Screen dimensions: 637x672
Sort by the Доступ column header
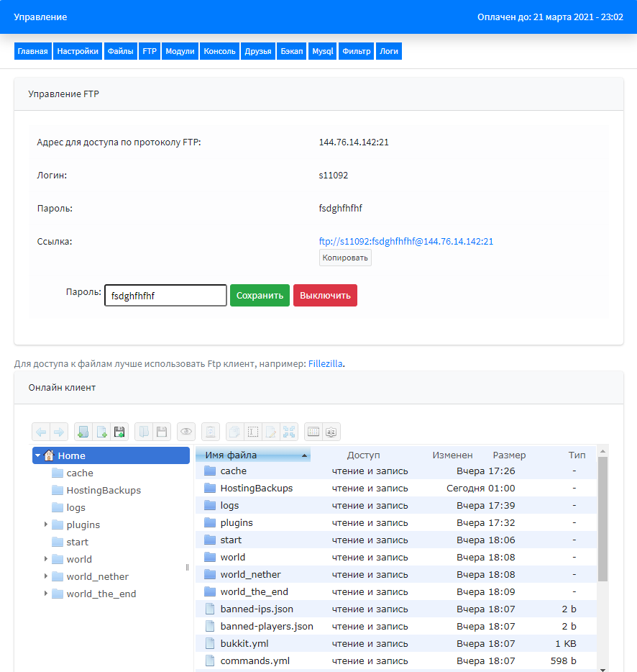tap(363, 455)
